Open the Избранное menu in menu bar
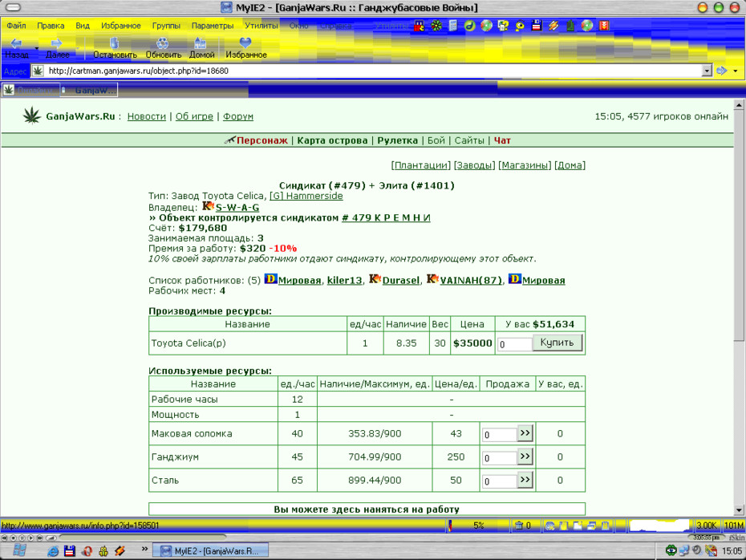 click(121, 26)
